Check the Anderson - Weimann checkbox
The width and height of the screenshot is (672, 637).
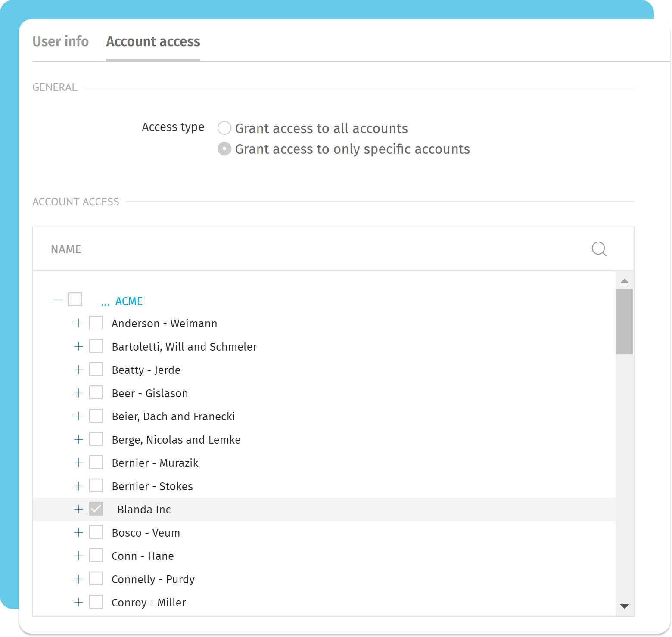click(96, 323)
